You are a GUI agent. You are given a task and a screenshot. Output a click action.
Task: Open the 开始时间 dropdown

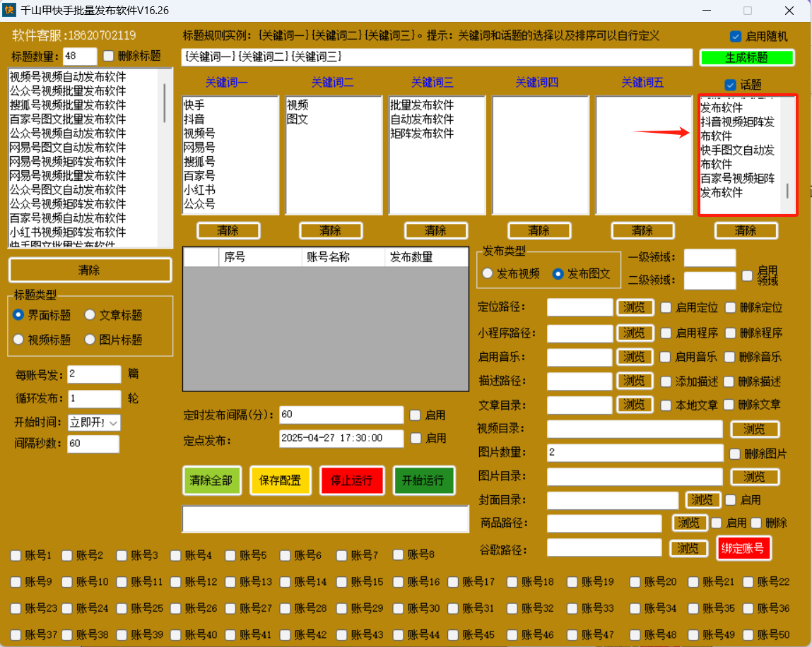pos(113,422)
